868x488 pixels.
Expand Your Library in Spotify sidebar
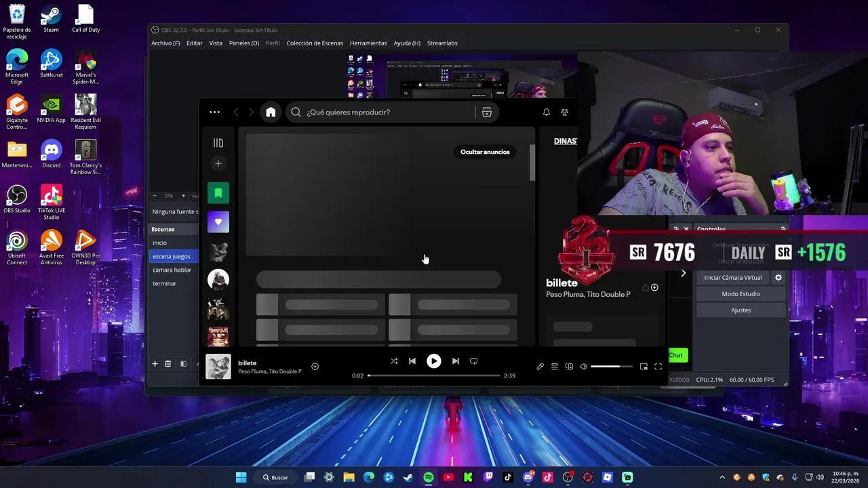point(218,142)
